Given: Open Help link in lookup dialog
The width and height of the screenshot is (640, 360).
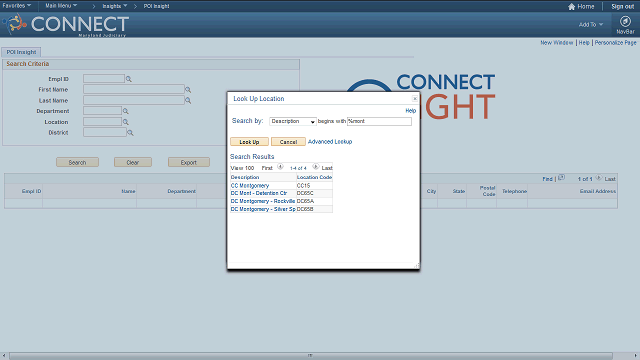Looking at the screenshot, I should pyautogui.click(x=411, y=111).
